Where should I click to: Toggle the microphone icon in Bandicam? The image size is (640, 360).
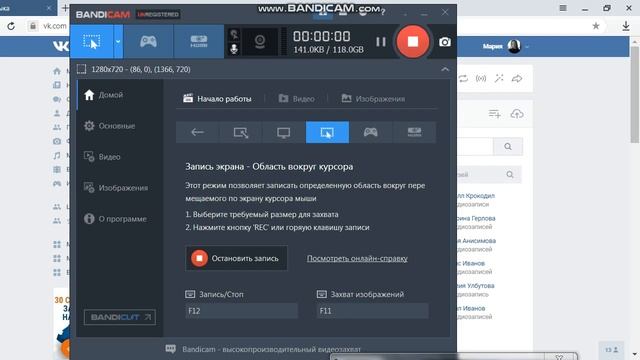pyautogui.click(x=234, y=49)
